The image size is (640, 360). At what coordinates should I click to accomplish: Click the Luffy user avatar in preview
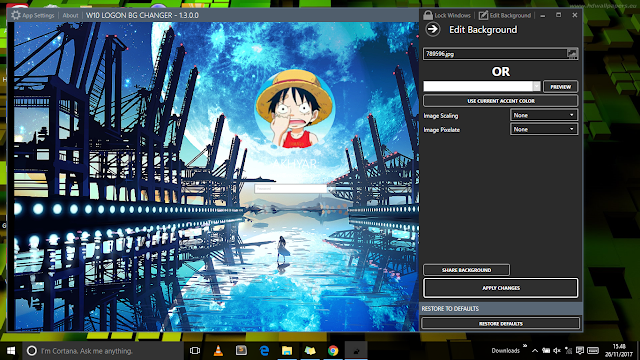pyautogui.click(x=295, y=109)
